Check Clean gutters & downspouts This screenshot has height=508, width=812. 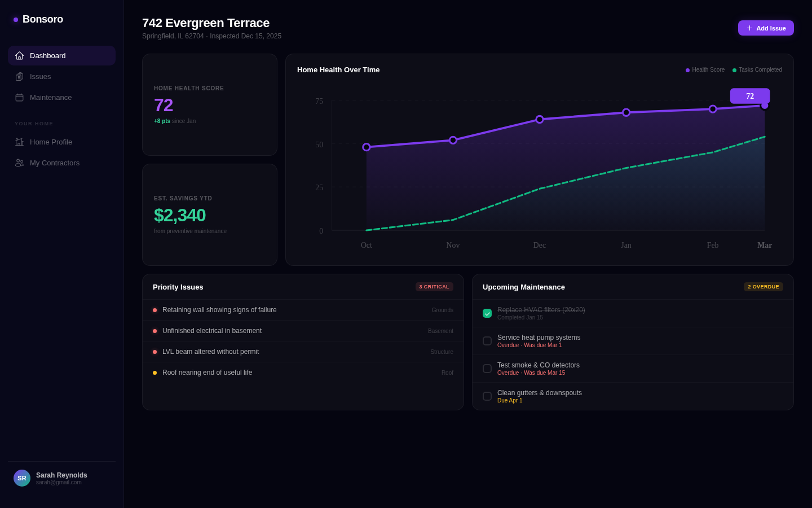coord(487,396)
